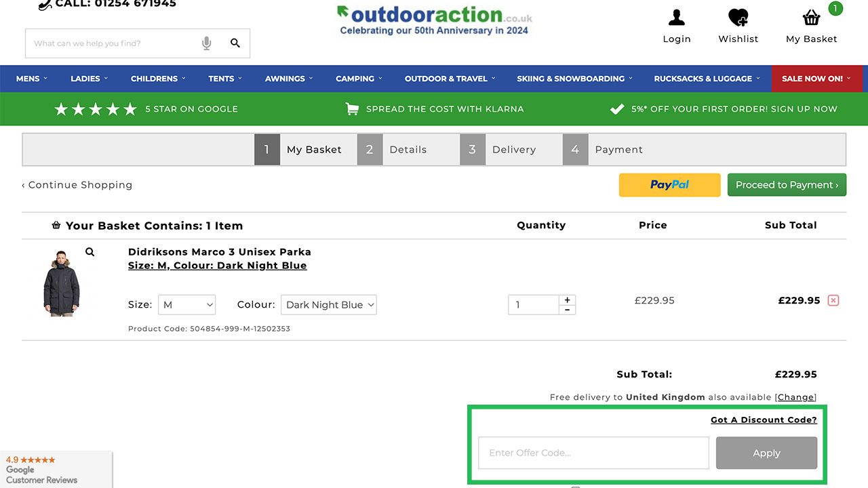Click the PayPal checkout button

pos(670,185)
